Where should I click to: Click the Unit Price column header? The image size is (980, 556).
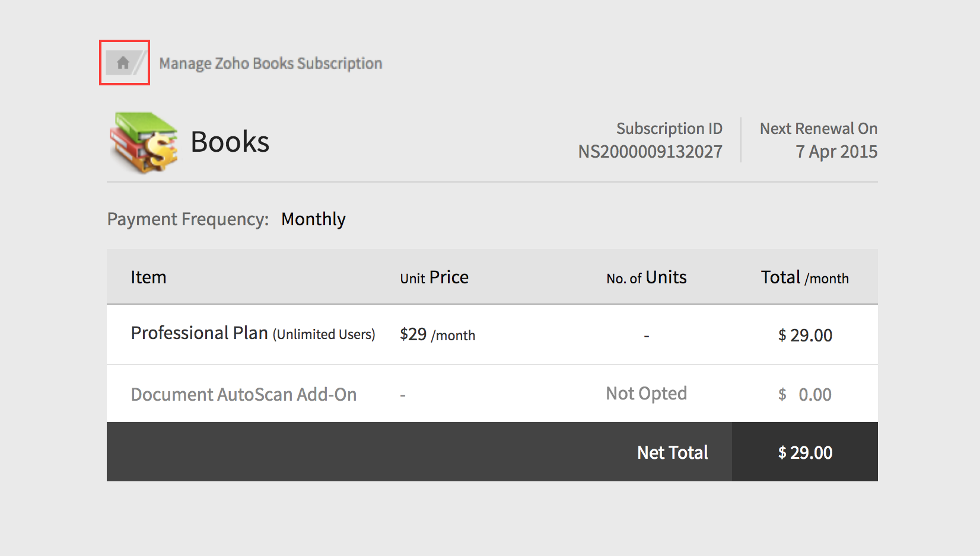pyautogui.click(x=434, y=277)
